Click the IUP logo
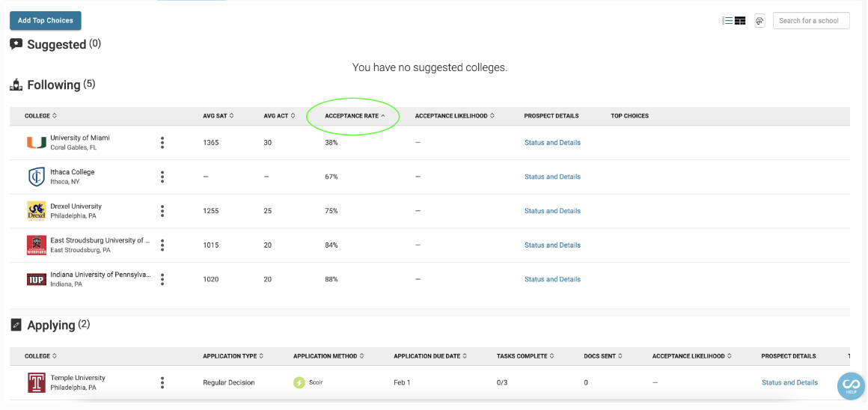The image size is (868, 410). (x=37, y=279)
